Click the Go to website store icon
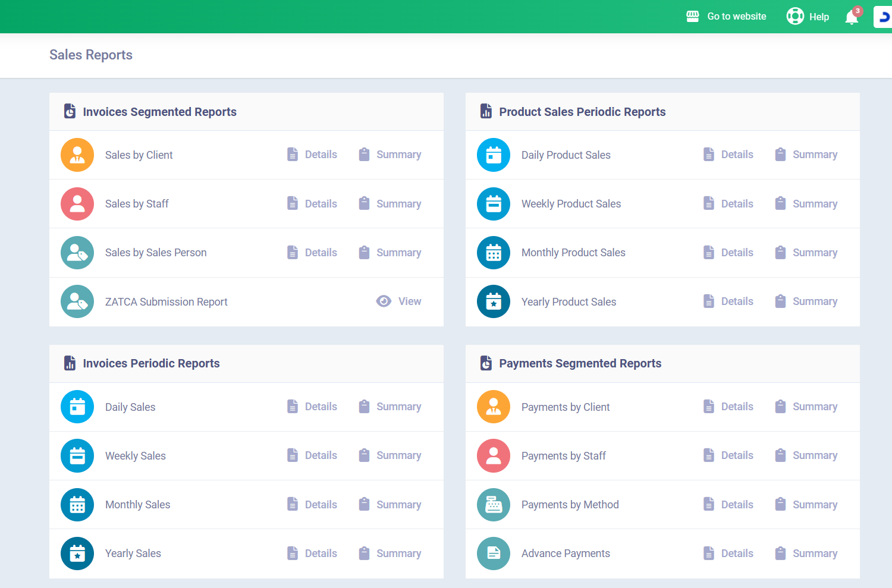 tap(693, 16)
